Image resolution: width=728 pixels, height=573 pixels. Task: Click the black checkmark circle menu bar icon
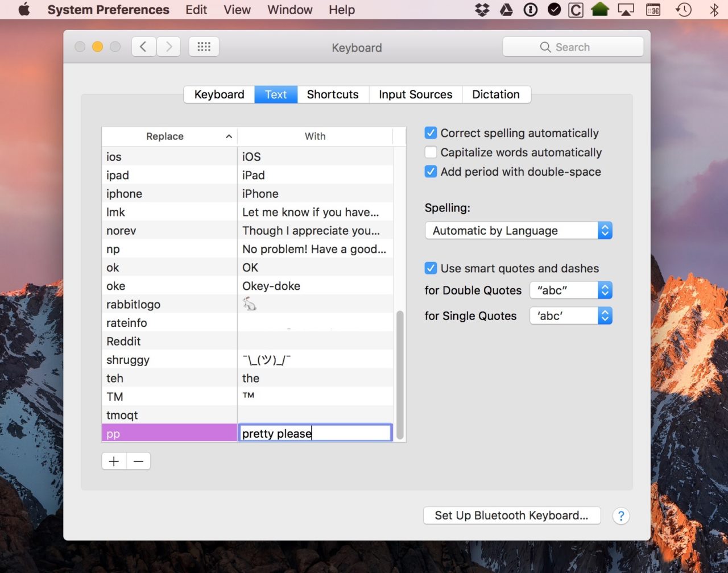click(x=554, y=10)
